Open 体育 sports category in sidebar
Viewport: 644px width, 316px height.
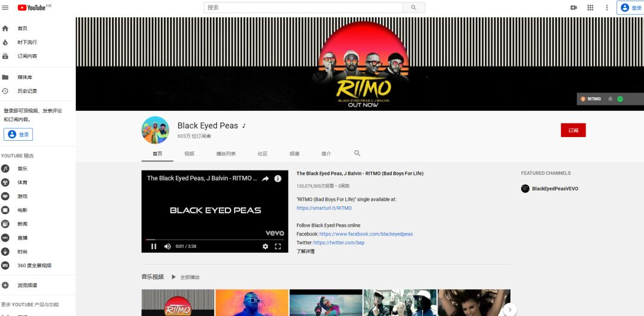pyautogui.click(x=38, y=182)
